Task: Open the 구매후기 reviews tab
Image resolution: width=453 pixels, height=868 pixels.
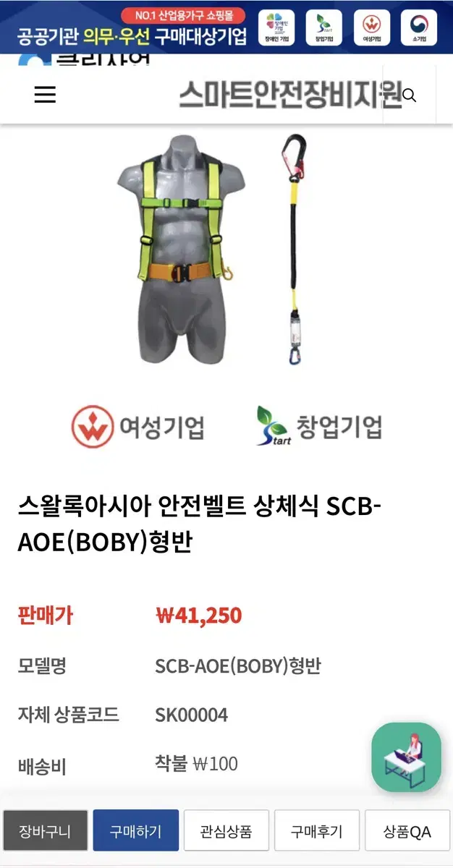Action: pyautogui.click(x=317, y=830)
